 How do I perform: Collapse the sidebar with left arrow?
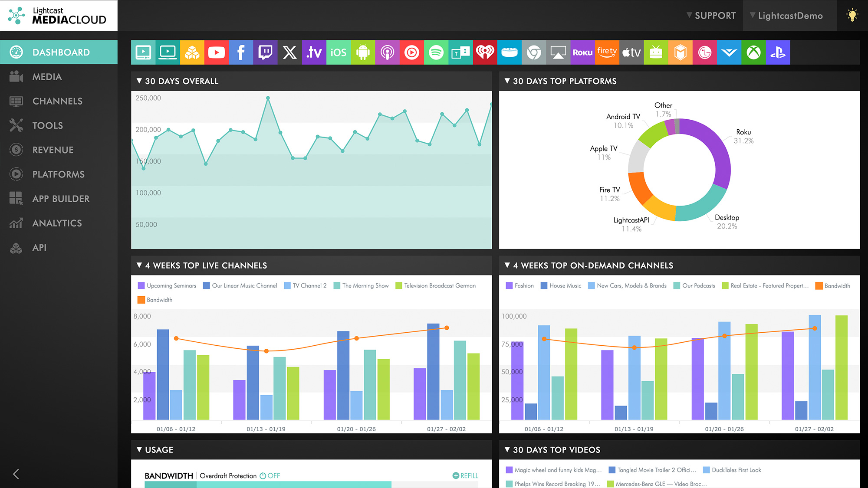tap(16, 474)
